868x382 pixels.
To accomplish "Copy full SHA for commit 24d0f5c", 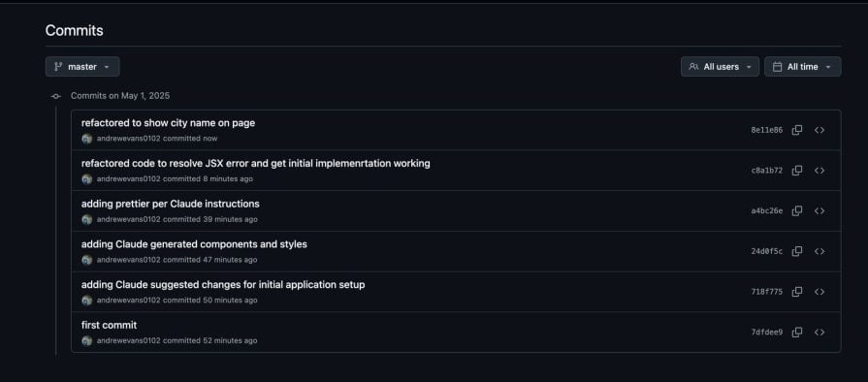I will (797, 251).
